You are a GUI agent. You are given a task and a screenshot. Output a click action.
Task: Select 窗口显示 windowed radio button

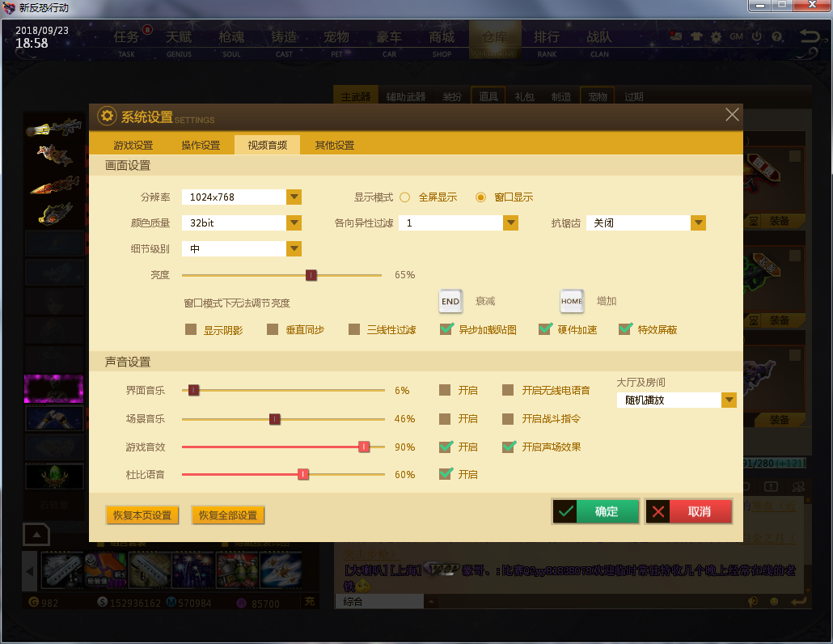(x=480, y=197)
